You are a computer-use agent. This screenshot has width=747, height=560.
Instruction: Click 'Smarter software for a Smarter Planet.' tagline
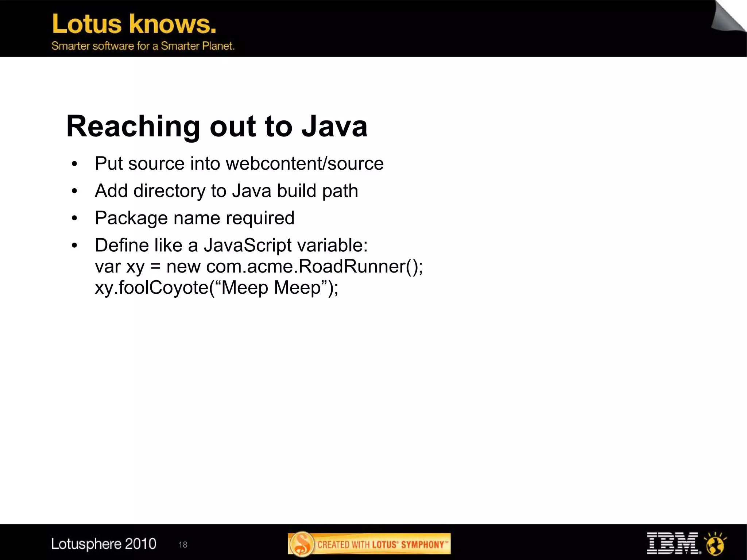point(143,46)
